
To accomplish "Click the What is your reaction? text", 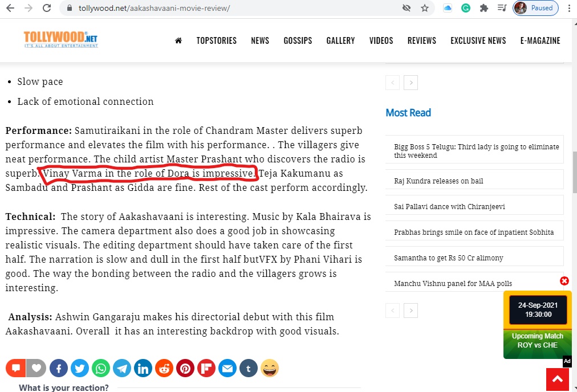I will 64,387.
